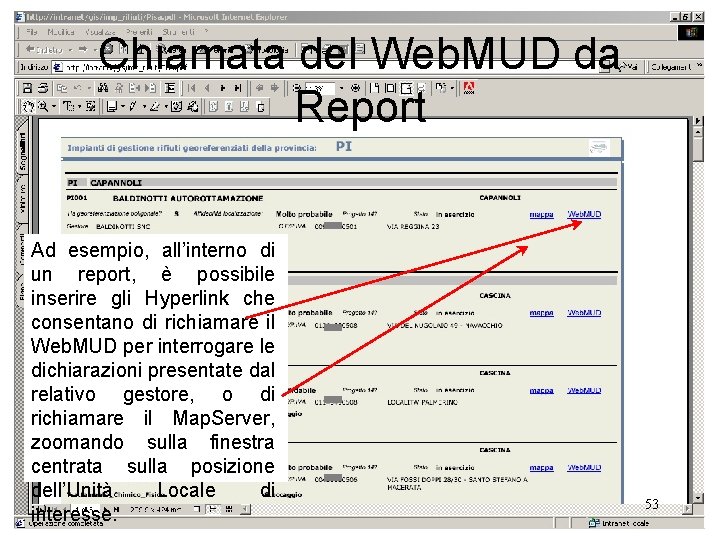Click the vertical scrollbar up arrow
Image resolution: width=720 pixels, height=540 pixels.
click(698, 133)
